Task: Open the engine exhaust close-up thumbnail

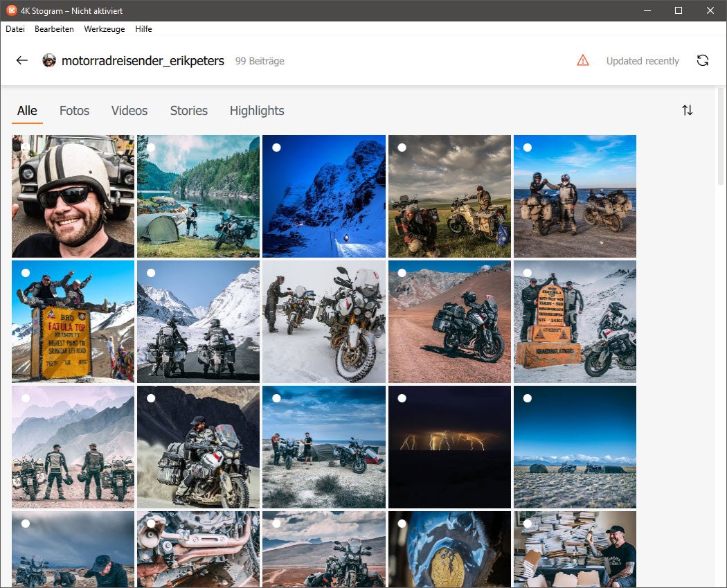Action: point(199,549)
